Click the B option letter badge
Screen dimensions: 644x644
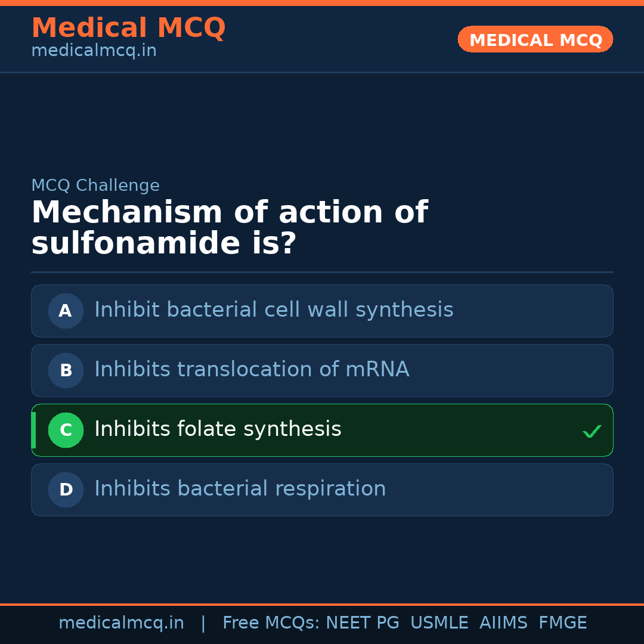[x=66, y=370]
